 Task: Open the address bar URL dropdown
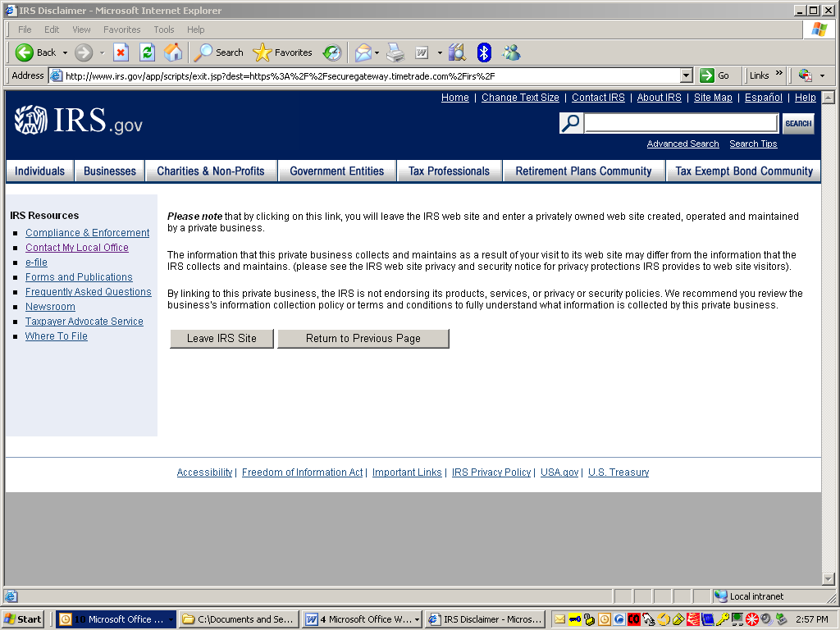pyautogui.click(x=687, y=75)
